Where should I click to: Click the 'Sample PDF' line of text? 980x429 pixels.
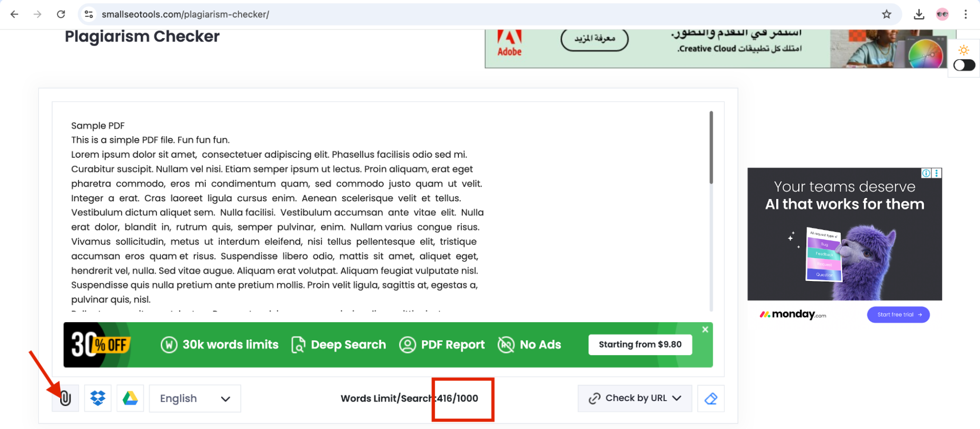tap(98, 125)
